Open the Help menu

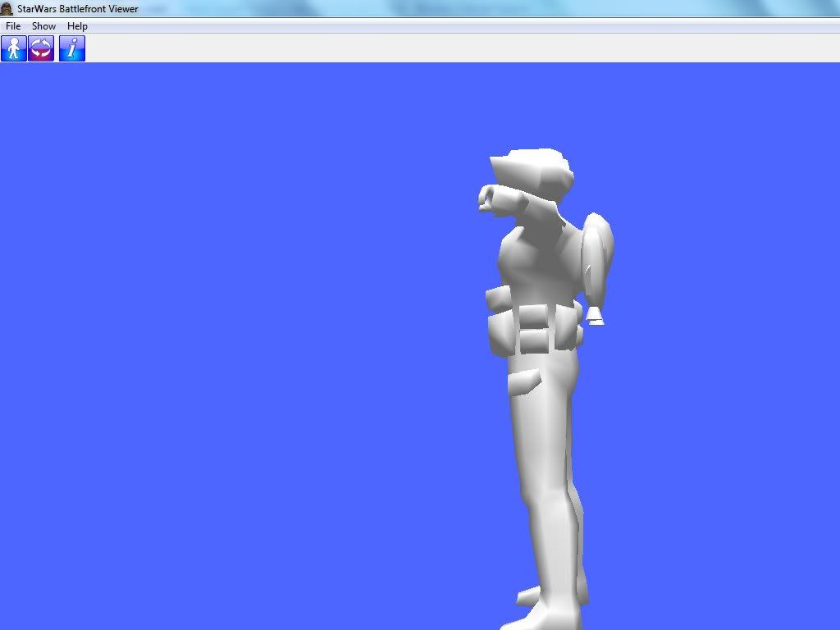[x=77, y=25]
